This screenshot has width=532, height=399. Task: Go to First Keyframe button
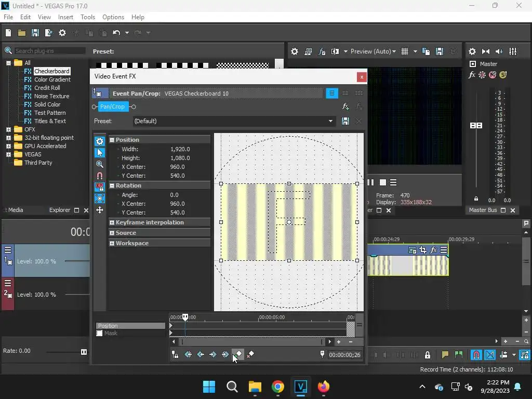click(x=188, y=354)
